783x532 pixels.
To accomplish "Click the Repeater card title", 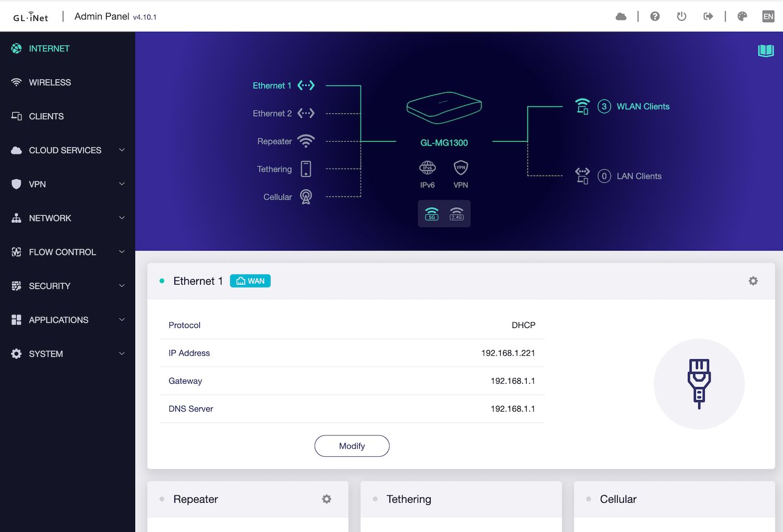I will coord(196,499).
